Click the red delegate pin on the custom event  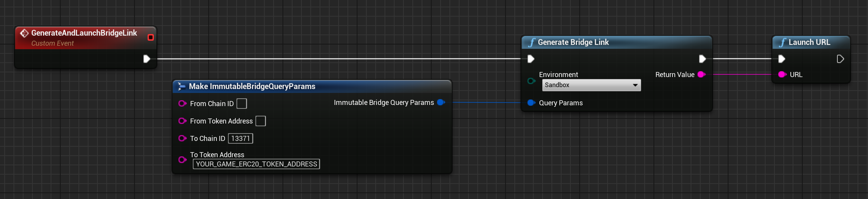(x=151, y=37)
